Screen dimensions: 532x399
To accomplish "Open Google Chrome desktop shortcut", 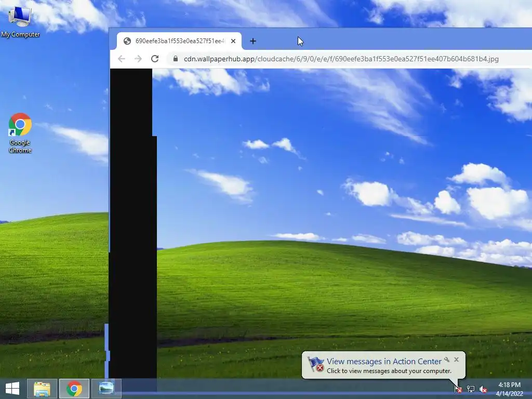I will click(20, 133).
